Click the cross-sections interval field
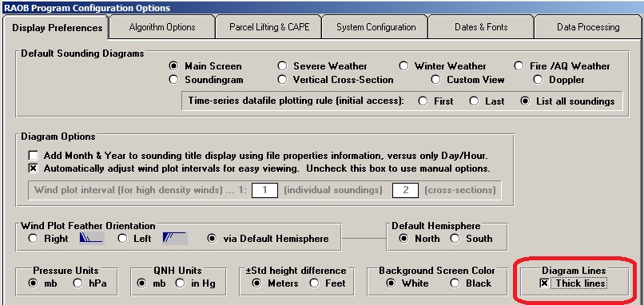The image size is (644, 305). pyautogui.click(x=405, y=191)
